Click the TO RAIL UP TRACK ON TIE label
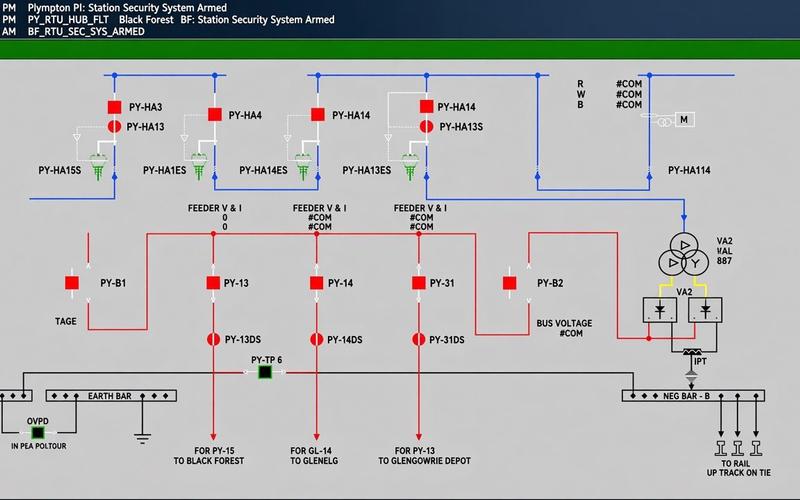Viewport: 800px width, 500px height. [738, 468]
